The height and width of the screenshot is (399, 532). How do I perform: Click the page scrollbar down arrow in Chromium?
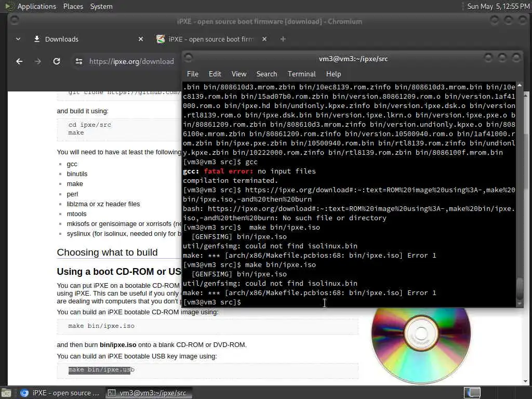pyautogui.click(x=526, y=381)
